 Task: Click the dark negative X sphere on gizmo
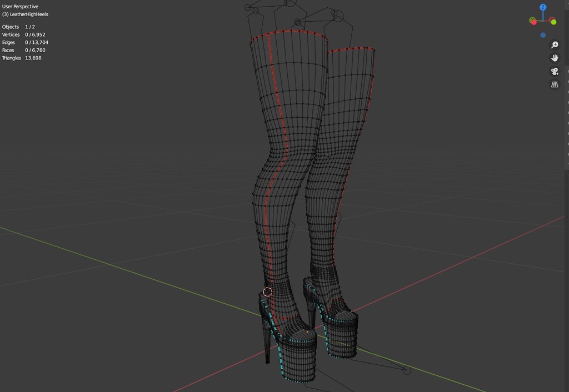pos(552,18)
